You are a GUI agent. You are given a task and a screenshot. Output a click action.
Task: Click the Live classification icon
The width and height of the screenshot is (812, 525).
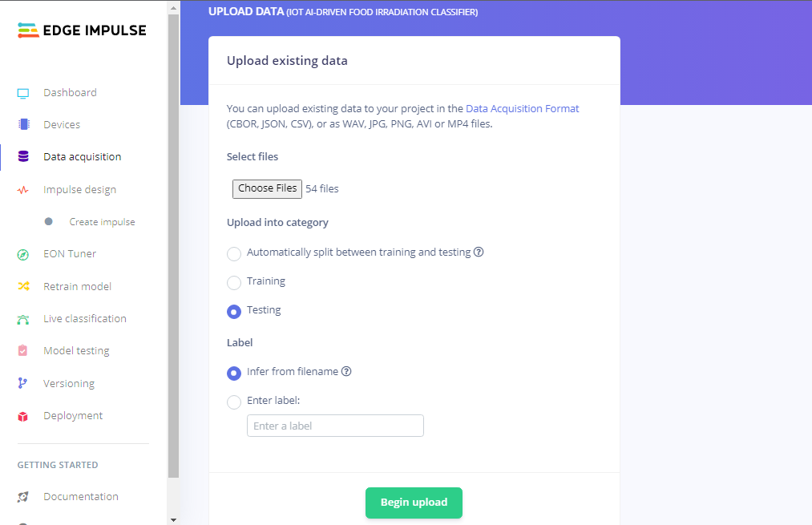click(x=23, y=319)
